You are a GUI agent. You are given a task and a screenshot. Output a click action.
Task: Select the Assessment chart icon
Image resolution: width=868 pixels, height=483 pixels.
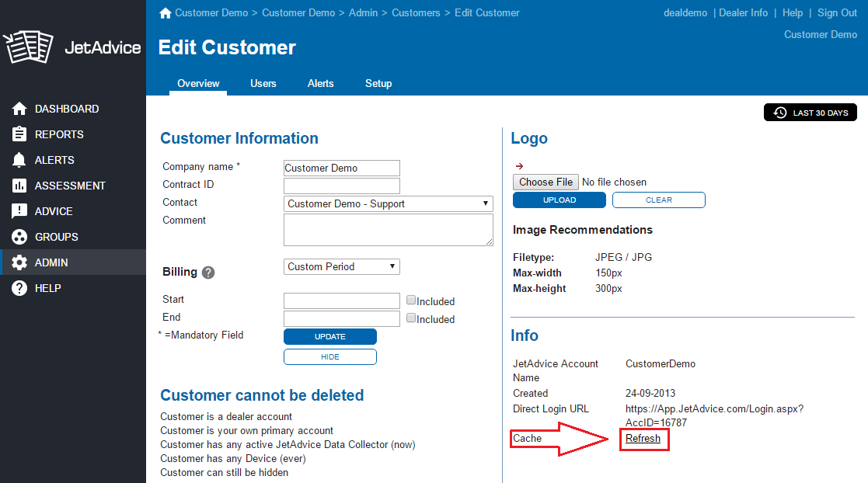[19, 186]
